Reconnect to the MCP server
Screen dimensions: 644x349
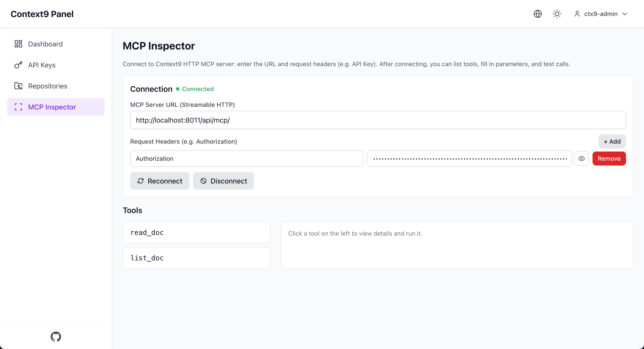coord(159,181)
